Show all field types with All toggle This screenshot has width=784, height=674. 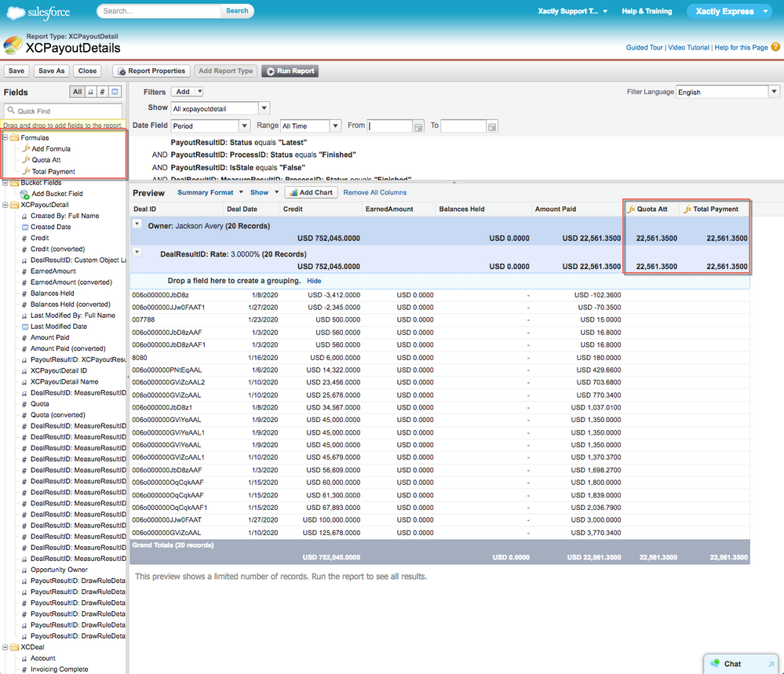coord(77,92)
